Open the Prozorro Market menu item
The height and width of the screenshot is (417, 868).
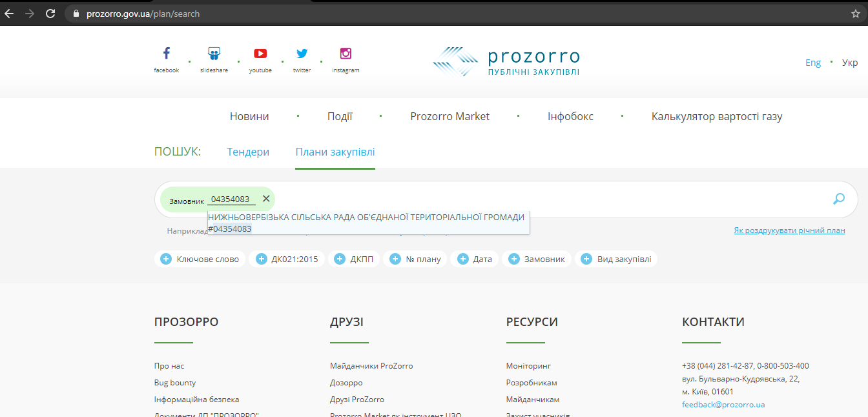[449, 117]
